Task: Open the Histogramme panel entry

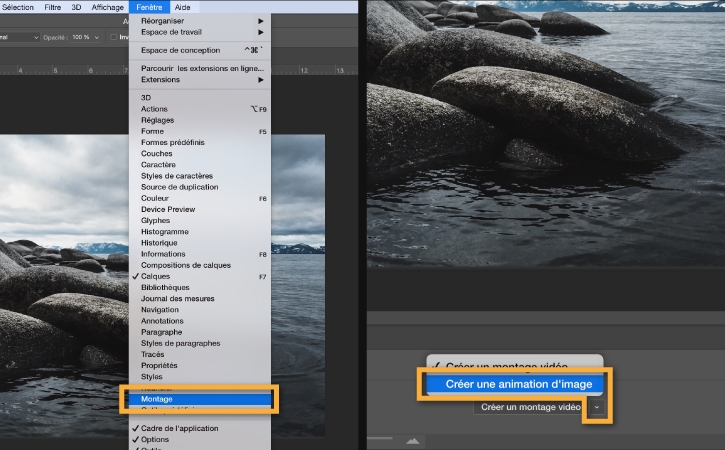Action: pos(200,231)
